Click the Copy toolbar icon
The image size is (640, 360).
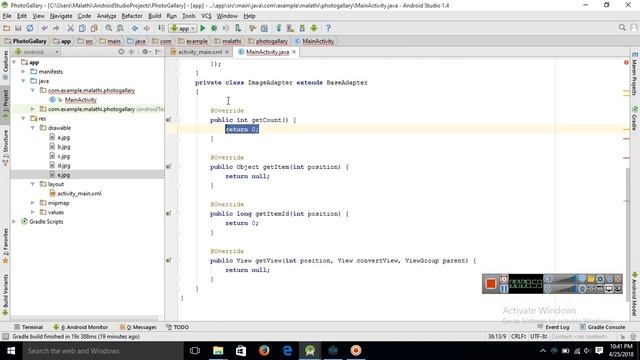[x=82, y=28]
